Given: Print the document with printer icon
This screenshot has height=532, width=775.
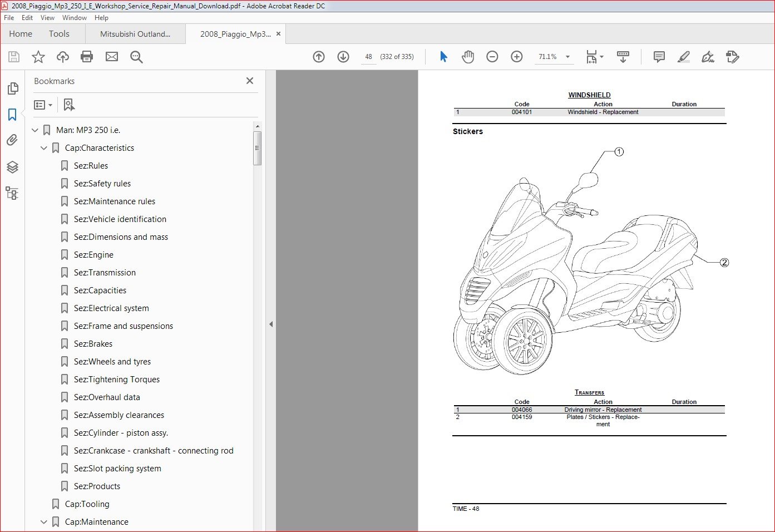Looking at the screenshot, I should click(87, 57).
